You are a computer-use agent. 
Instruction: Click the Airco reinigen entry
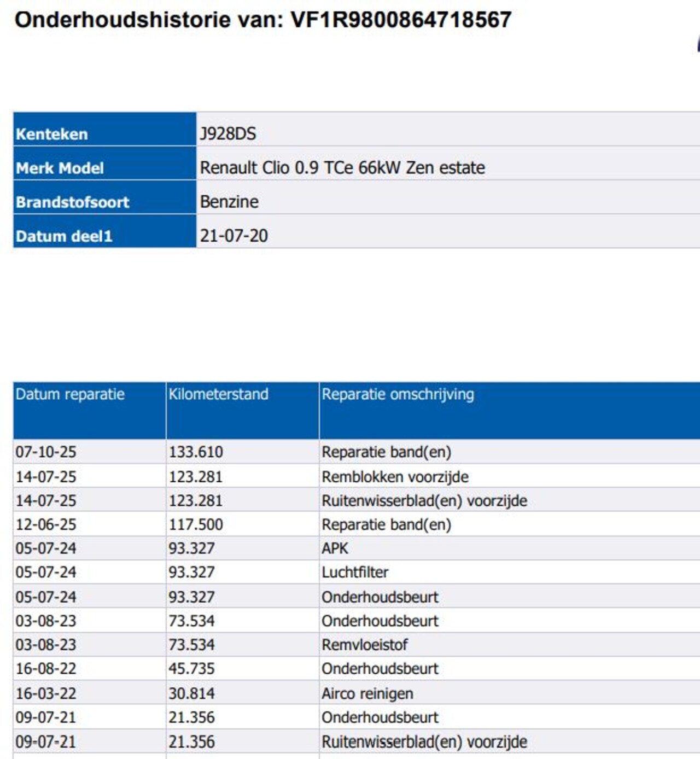click(x=367, y=693)
